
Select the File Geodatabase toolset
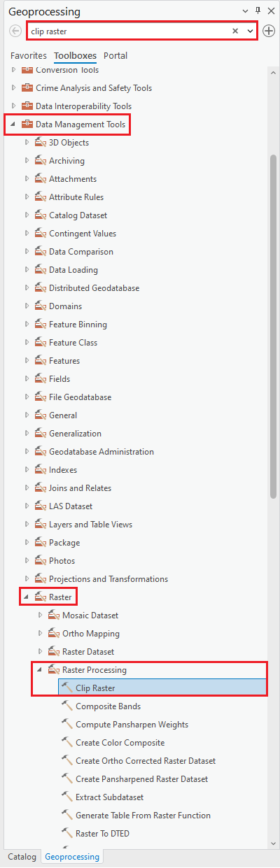(x=80, y=397)
